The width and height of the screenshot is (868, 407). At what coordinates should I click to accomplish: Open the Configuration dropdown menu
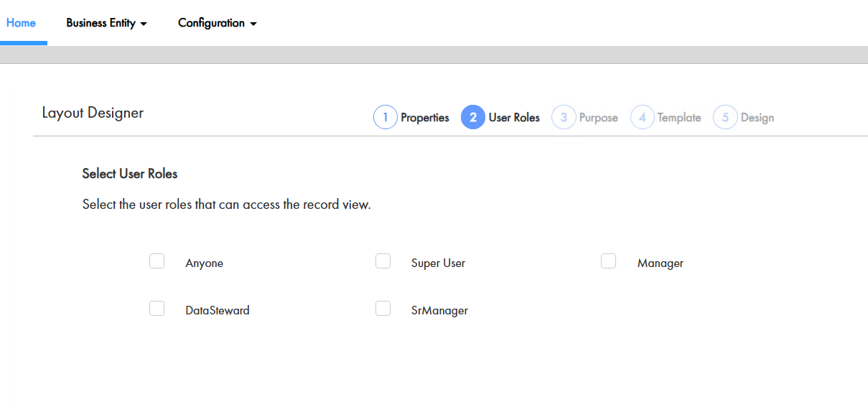click(218, 23)
